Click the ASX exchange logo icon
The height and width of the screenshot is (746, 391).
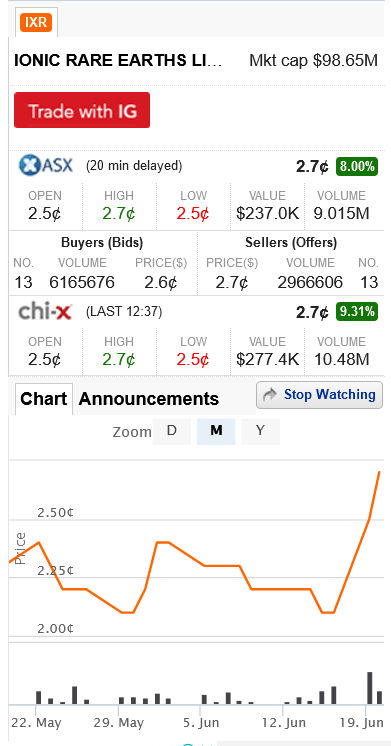click(46, 166)
